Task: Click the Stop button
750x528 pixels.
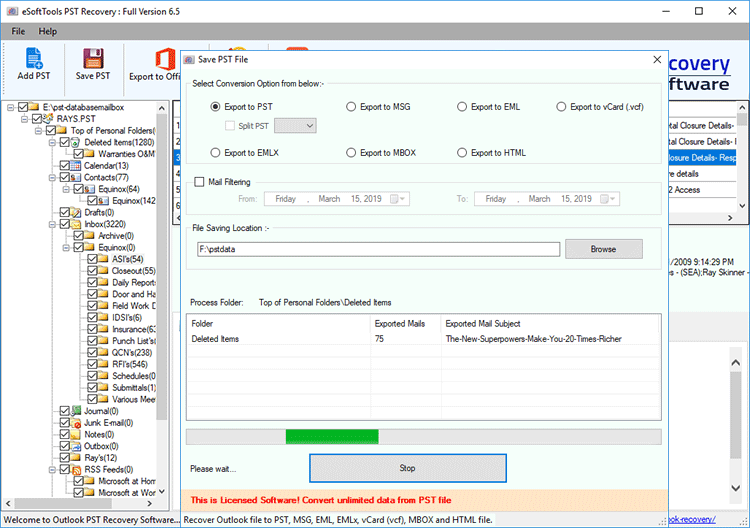Action: click(408, 468)
